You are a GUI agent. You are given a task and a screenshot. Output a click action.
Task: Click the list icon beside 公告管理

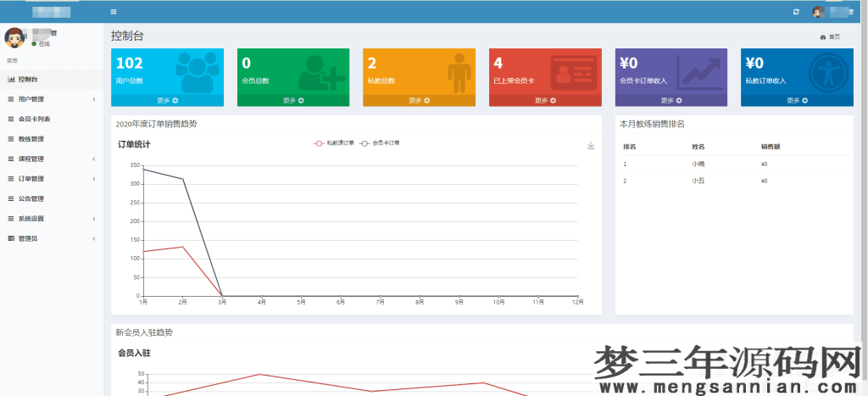click(x=11, y=198)
